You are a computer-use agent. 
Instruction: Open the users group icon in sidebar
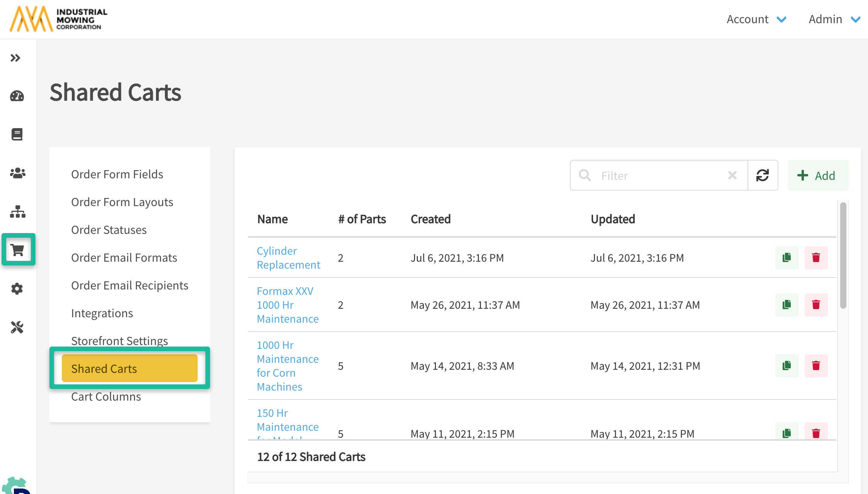coord(17,173)
